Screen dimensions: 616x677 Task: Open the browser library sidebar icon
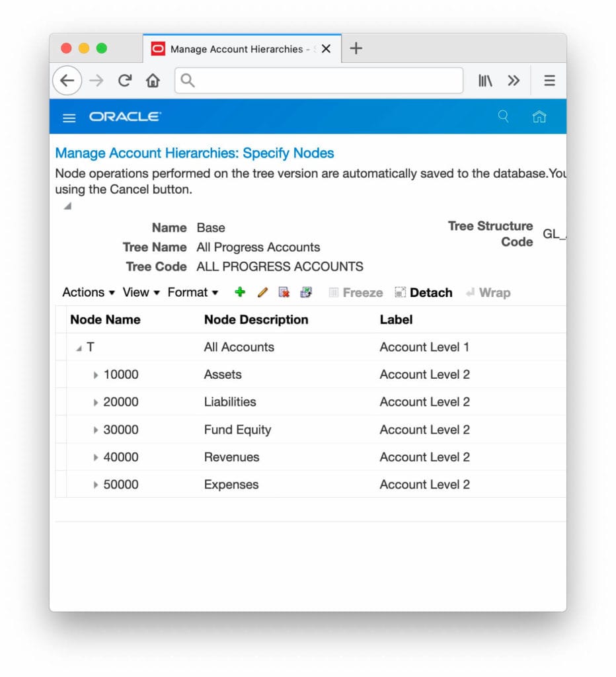484,80
